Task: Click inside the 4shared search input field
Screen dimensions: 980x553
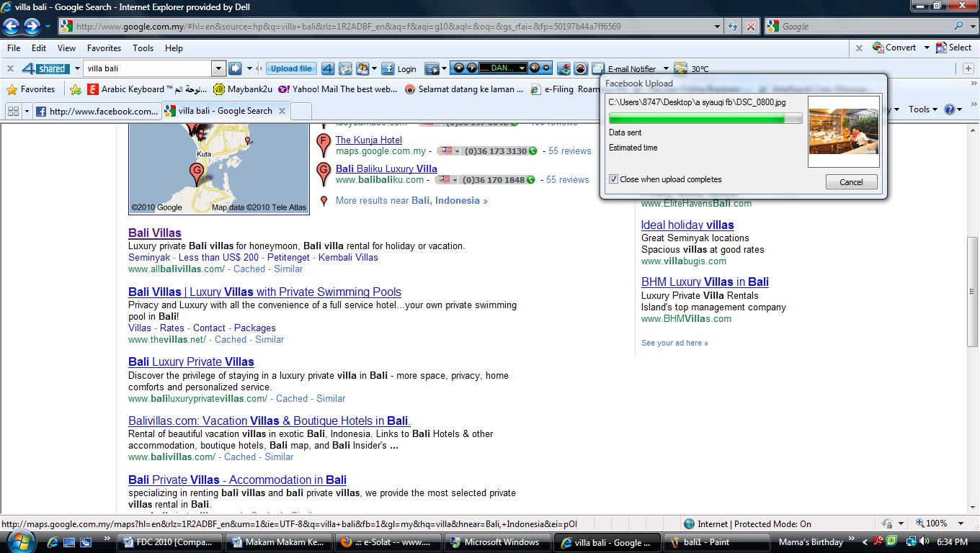Action: pos(148,68)
